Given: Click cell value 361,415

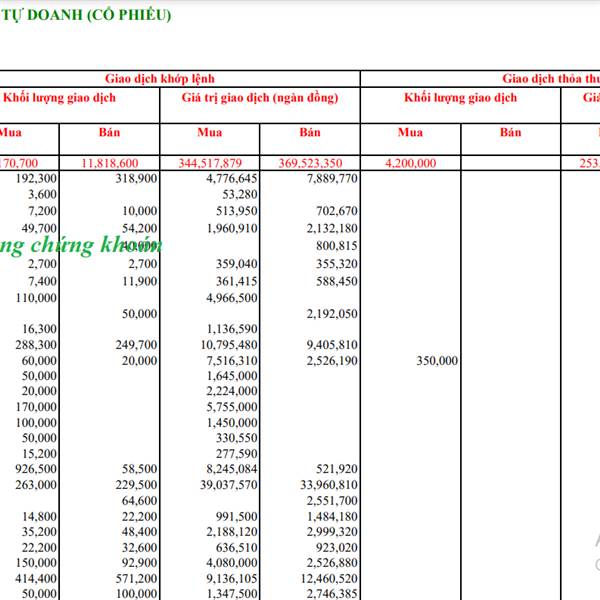Looking at the screenshot, I should tap(237, 281).
